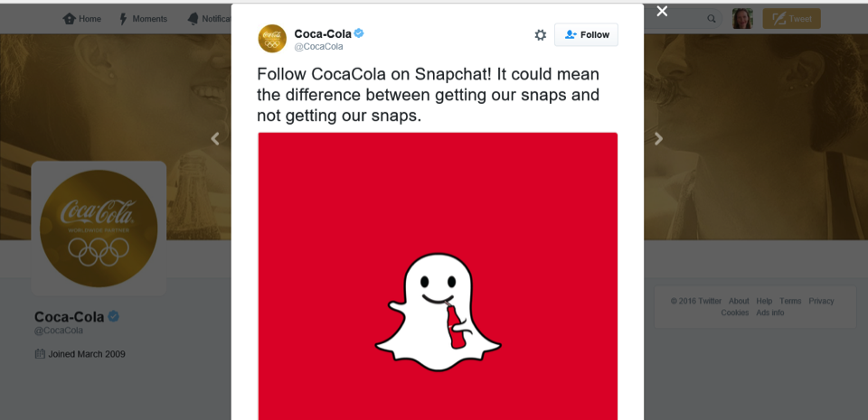Compose a new tweet using Tweet button

click(x=792, y=19)
